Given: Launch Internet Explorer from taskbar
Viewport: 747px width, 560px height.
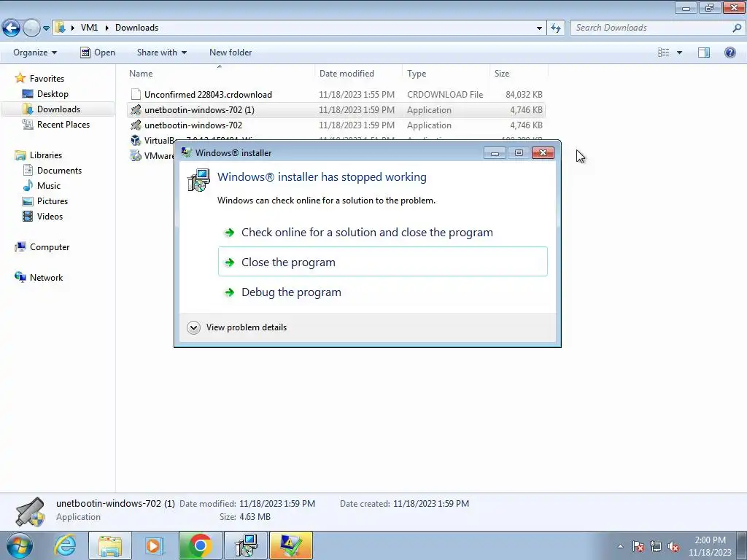Looking at the screenshot, I should pyautogui.click(x=65, y=545).
